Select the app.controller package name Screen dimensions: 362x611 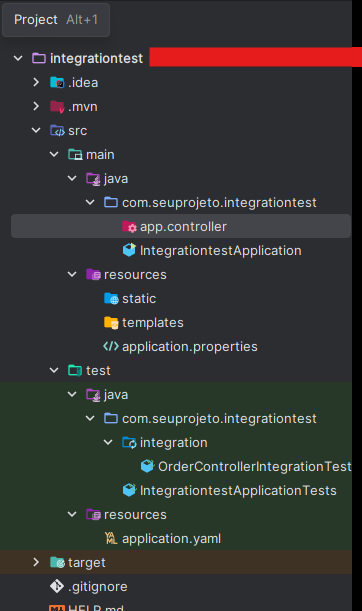click(x=183, y=227)
